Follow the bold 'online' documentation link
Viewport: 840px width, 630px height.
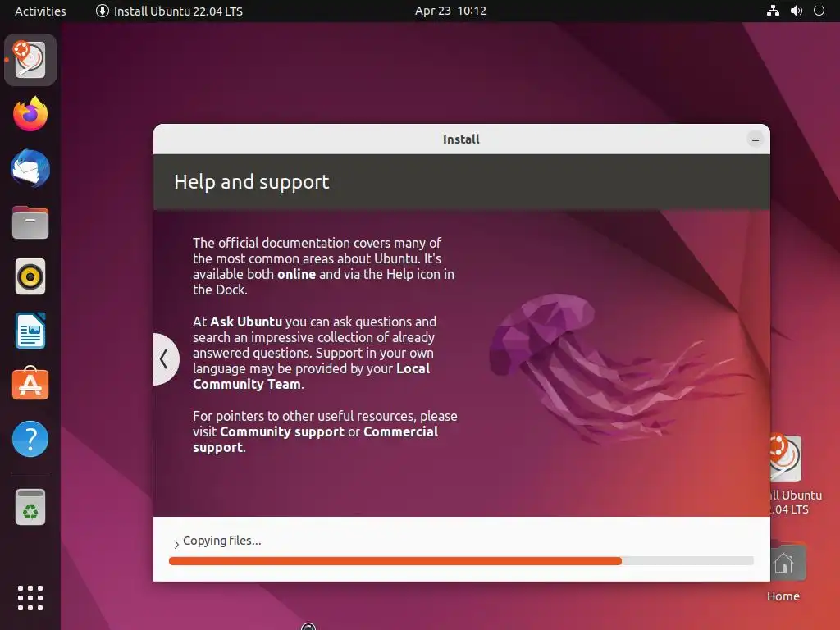[296, 274]
